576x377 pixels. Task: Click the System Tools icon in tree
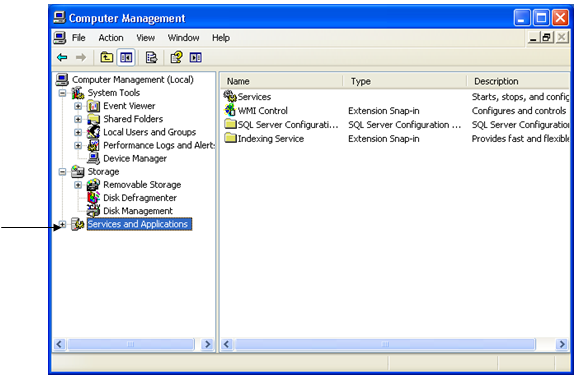pos(78,93)
